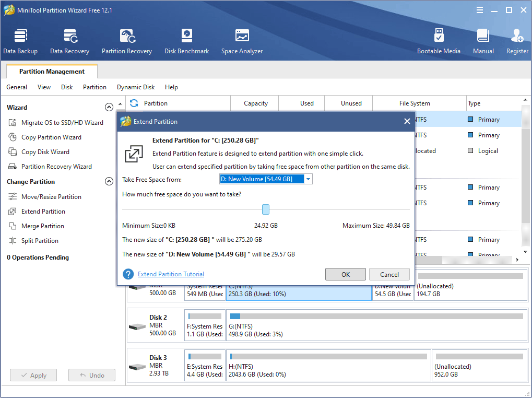Select the C:(NTFS) 250.3 GB partition block

(x=299, y=292)
